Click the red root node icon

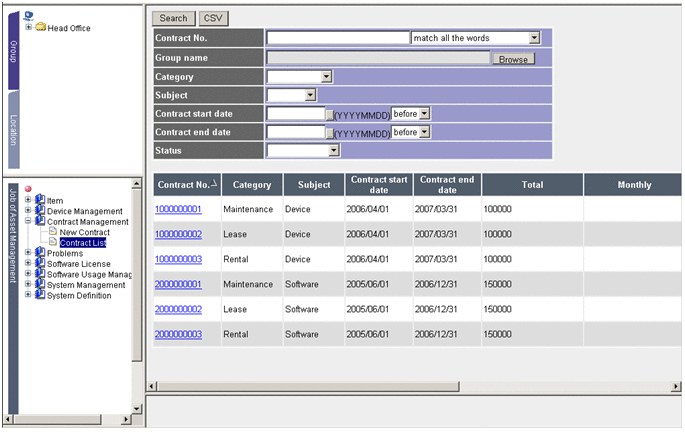(28, 189)
